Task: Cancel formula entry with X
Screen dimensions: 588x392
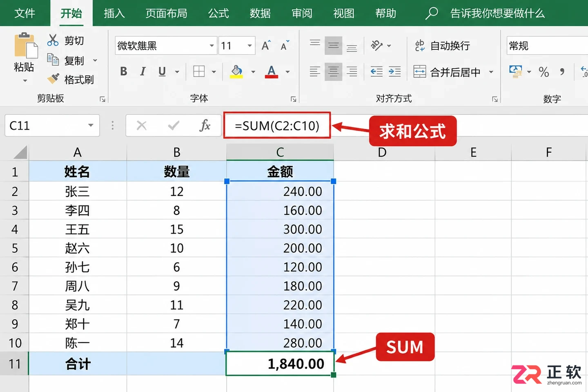Action: point(142,125)
